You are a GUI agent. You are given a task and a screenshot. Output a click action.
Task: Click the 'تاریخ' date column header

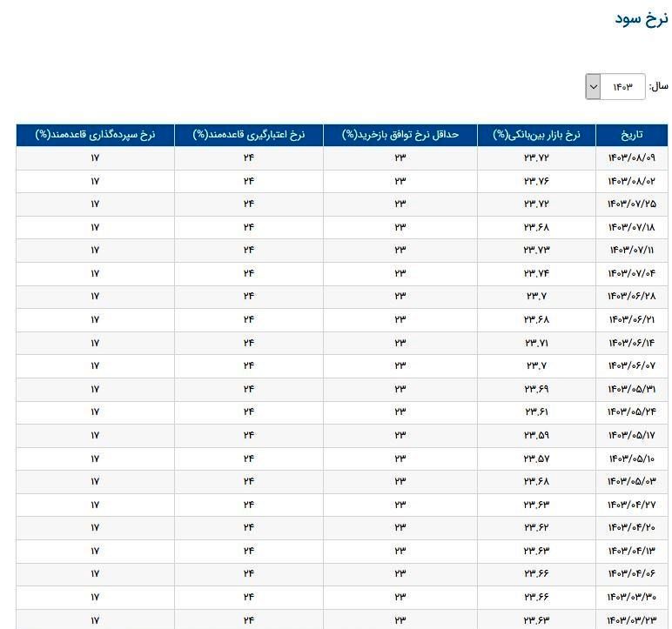pyautogui.click(x=631, y=135)
